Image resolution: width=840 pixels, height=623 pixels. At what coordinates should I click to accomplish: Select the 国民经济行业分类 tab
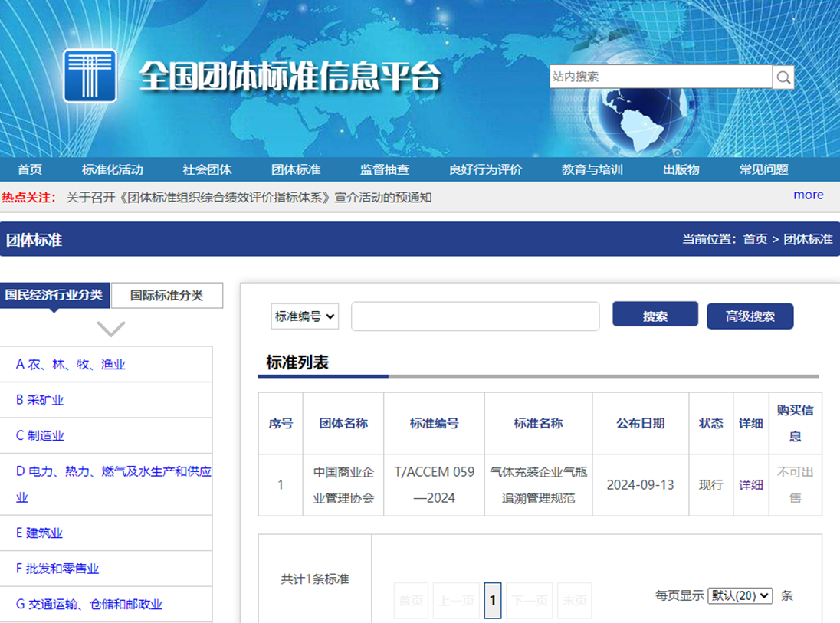coord(54,295)
